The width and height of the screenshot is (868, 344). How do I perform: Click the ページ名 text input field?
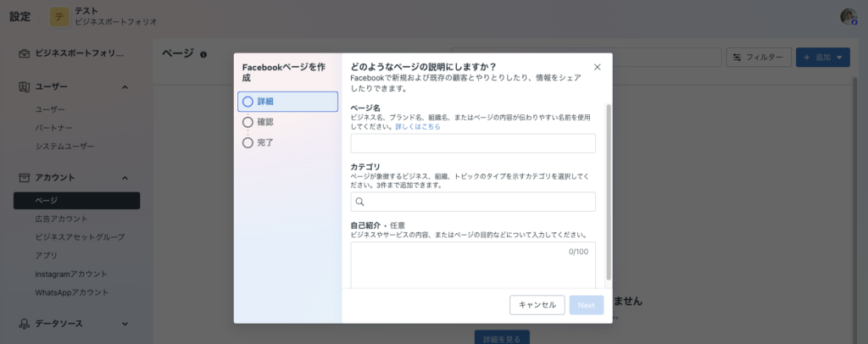(473, 143)
